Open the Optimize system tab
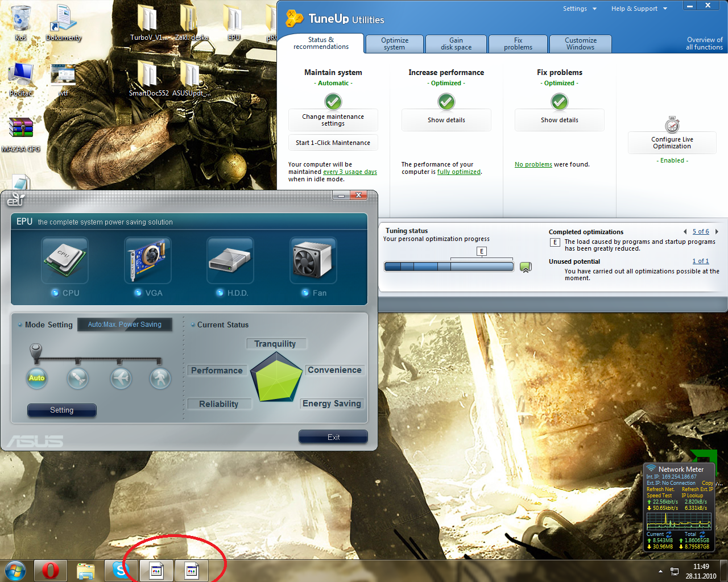 (x=395, y=44)
